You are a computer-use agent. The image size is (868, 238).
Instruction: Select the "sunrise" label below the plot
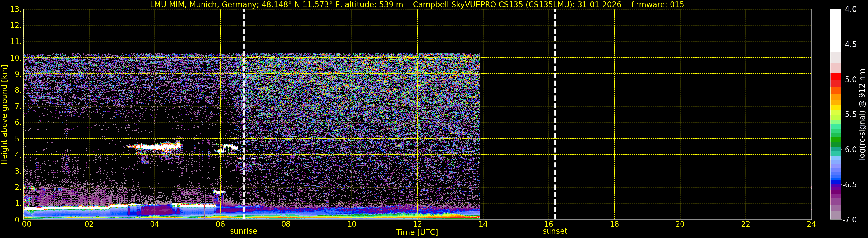pyautogui.click(x=243, y=231)
